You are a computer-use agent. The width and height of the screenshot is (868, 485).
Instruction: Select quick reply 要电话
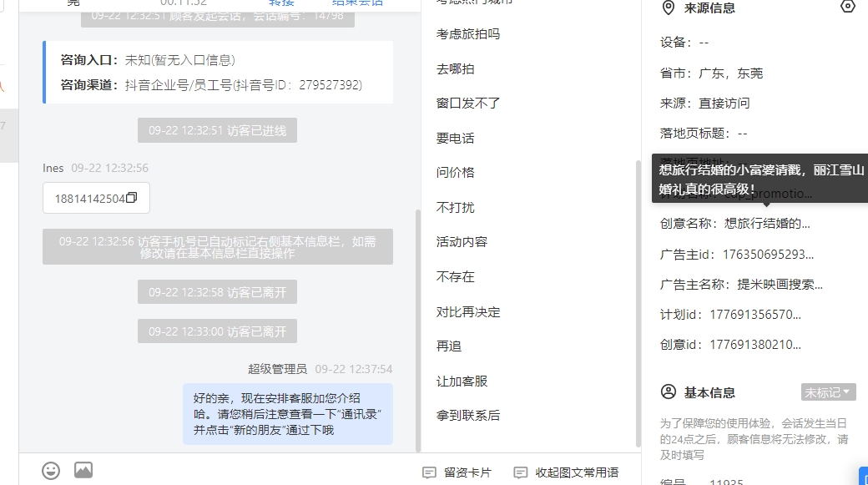coord(455,138)
